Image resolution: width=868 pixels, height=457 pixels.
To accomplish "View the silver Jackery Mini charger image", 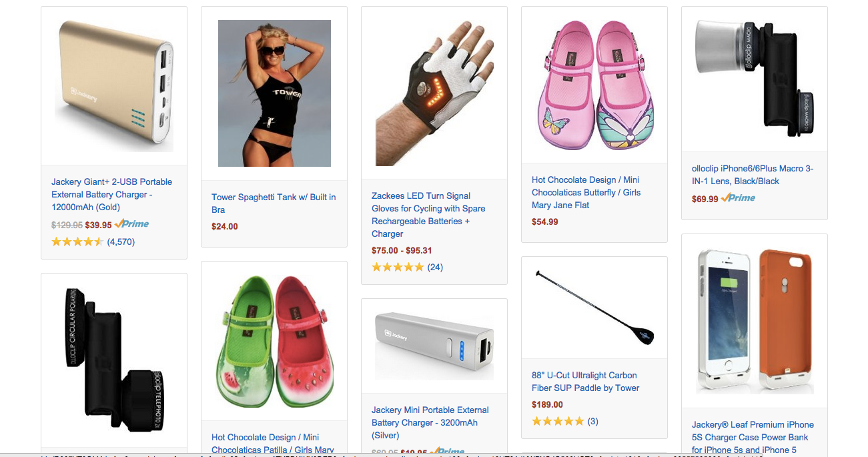I will click(434, 346).
